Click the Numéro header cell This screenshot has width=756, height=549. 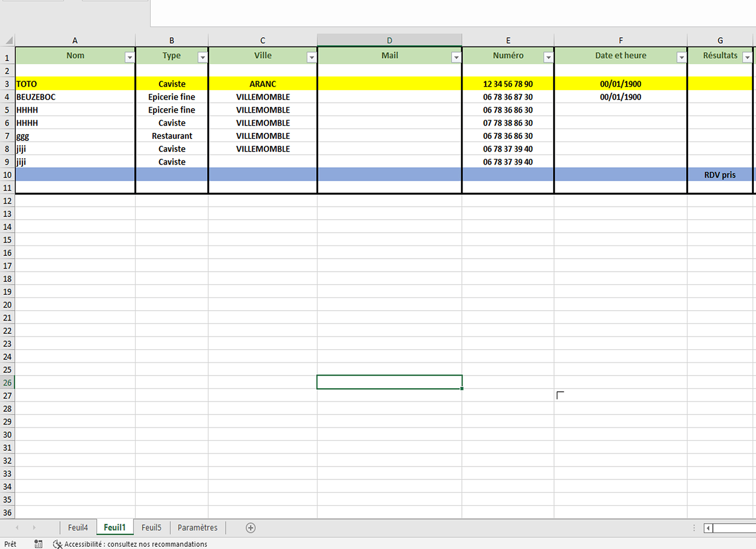click(508, 55)
